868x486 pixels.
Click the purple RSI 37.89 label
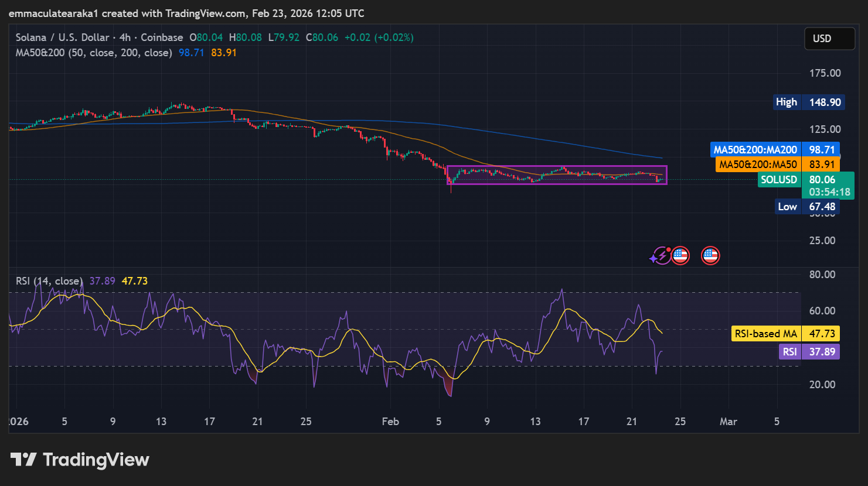coord(809,352)
